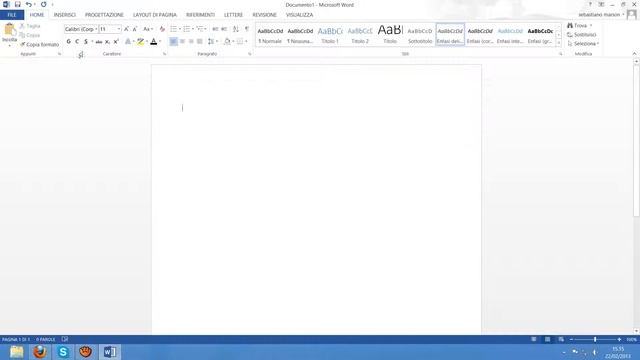Open the Carattere font dialog launcher
Image resolution: width=640 pixels, height=360 pixels.
pyautogui.click(x=164, y=54)
